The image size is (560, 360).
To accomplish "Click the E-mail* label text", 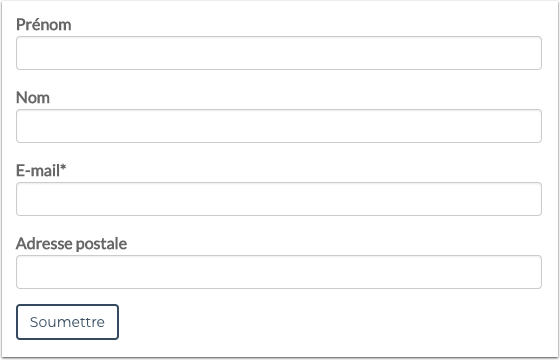I will pos(41,170).
